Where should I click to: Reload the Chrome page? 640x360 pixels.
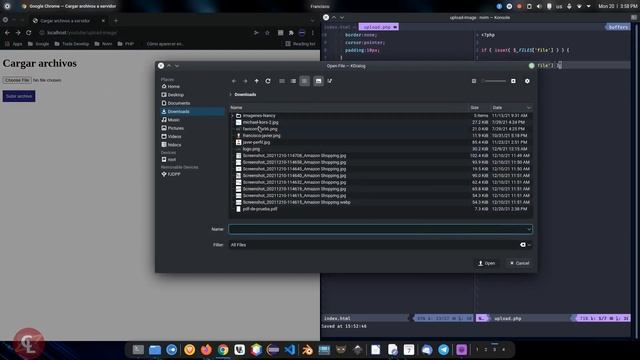tap(29, 33)
